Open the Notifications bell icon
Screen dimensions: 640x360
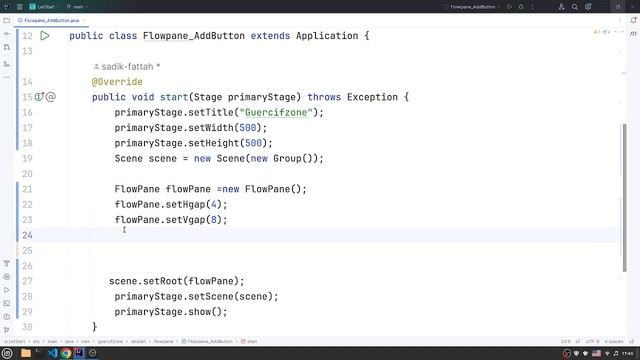coord(633,20)
